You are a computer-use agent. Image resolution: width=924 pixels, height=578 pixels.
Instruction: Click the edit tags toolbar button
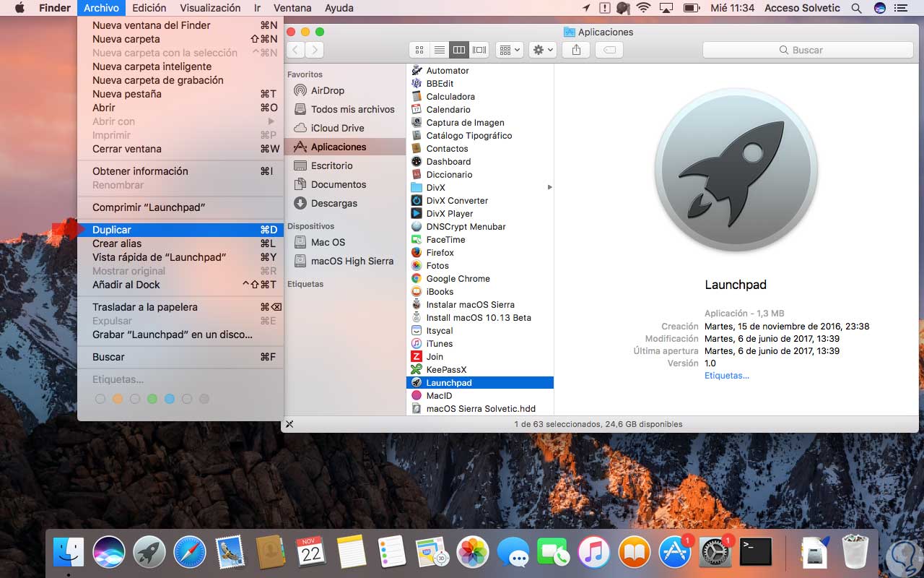(609, 50)
